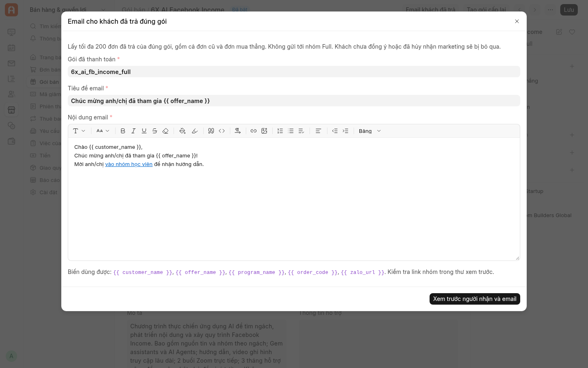Viewport: 588px width, 368px height.
Task: Insert a hyperlink via link icon
Action: (x=254, y=131)
